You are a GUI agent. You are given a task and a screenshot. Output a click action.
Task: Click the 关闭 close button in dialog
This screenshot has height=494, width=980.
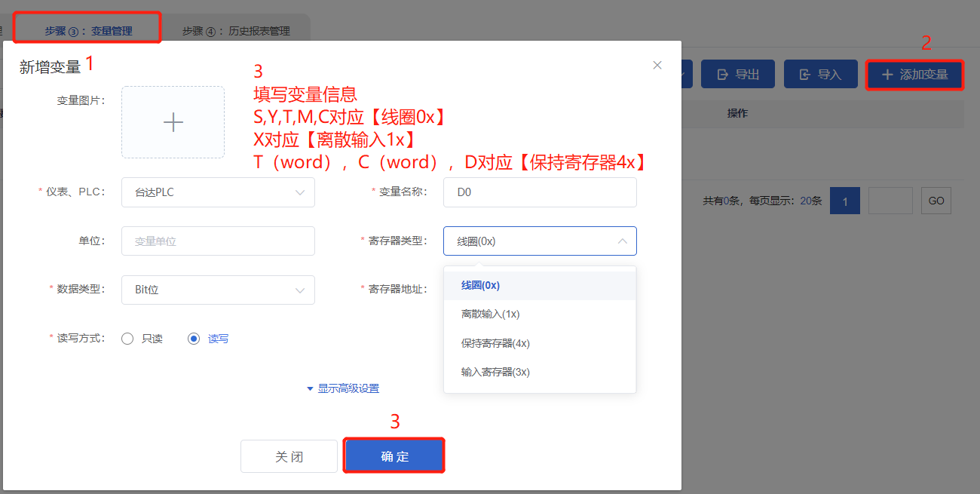point(289,456)
